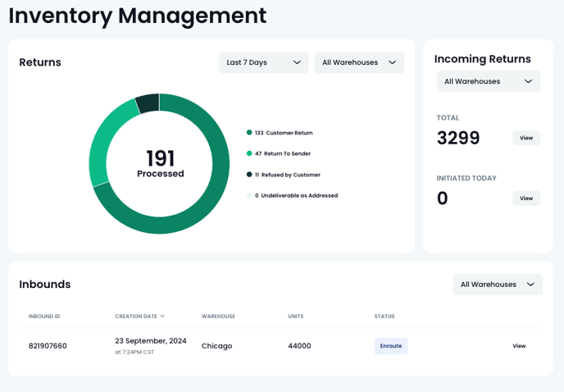
Task: Click the Inbounds section heading
Action: [x=45, y=285]
